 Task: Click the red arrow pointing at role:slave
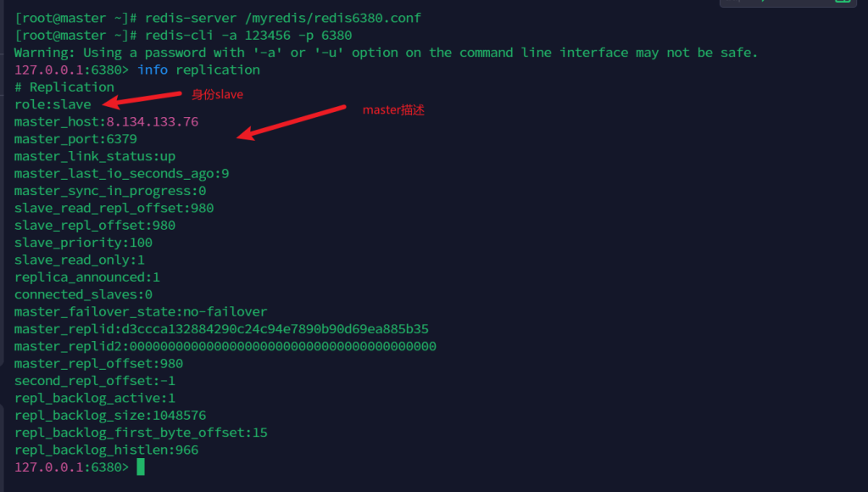click(141, 100)
